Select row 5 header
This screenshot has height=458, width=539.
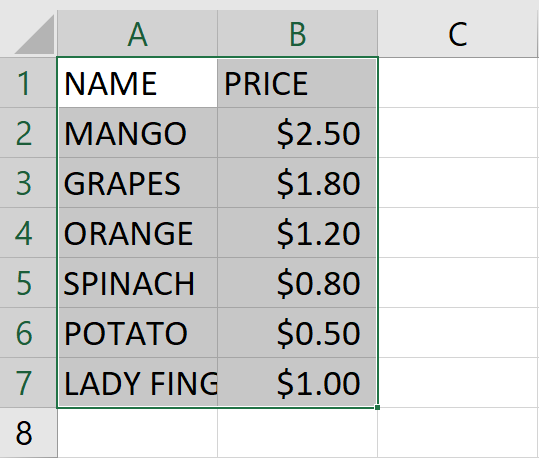pyautogui.click(x=28, y=283)
